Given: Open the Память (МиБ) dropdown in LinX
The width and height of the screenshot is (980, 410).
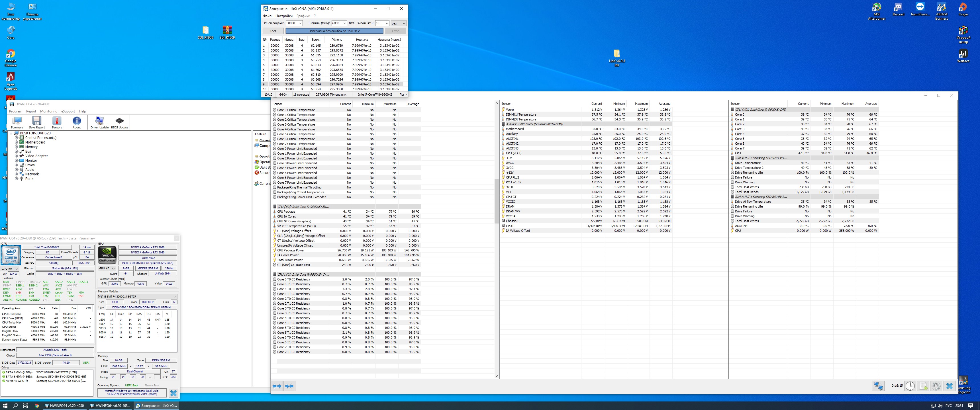Looking at the screenshot, I should [344, 23].
